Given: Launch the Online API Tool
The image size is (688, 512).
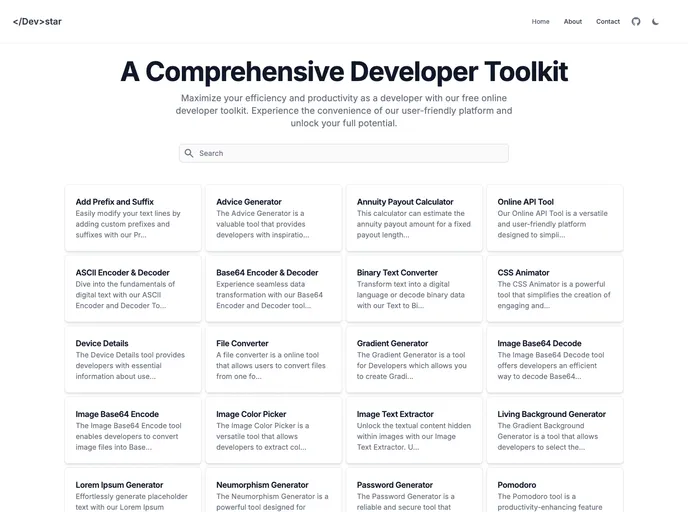Looking at the screenshot, I should [x=555, y=218].
